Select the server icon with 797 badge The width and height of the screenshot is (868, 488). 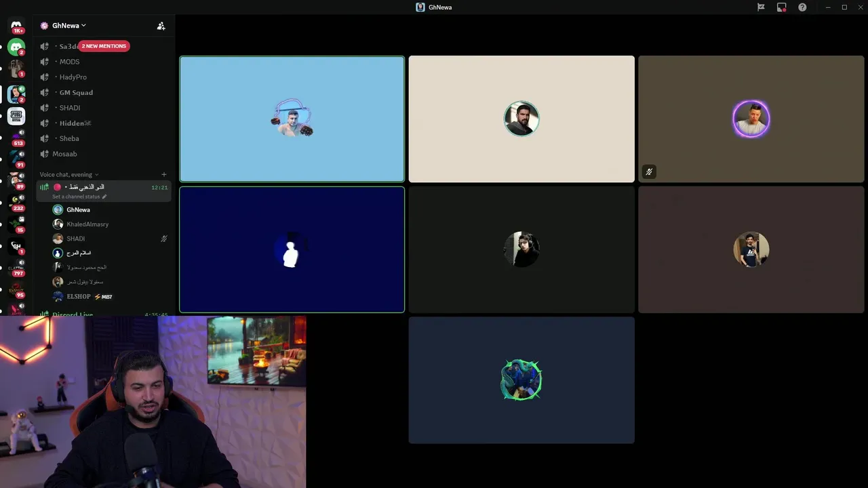[16, 268]
